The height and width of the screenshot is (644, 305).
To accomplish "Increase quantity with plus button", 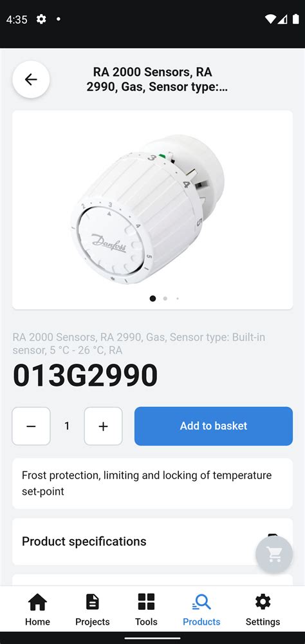I will [103, 426].
